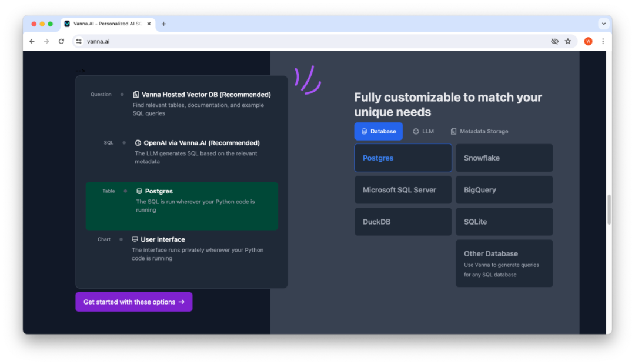Click the Question step bullet dot
This screenshot has width=635, height=364.
[122, 95]
